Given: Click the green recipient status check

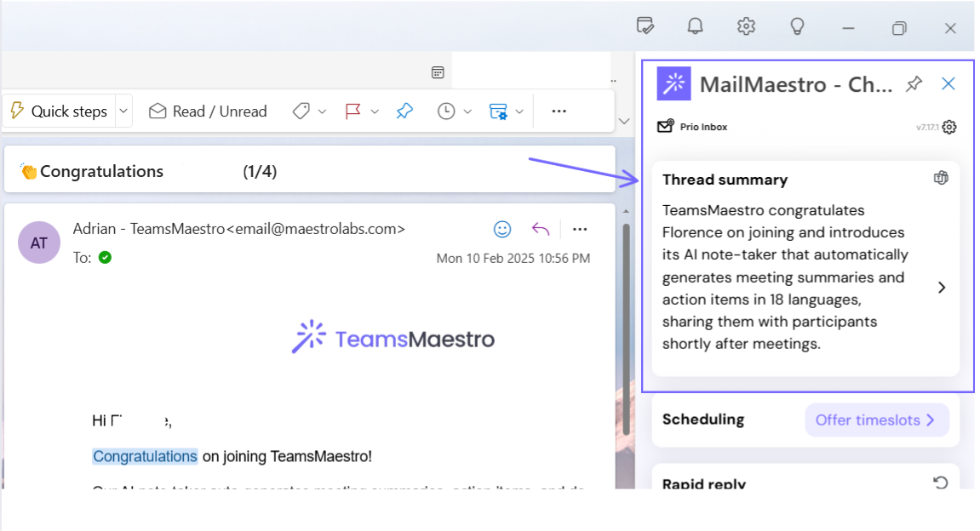Looking at the screenshot, I should point(105,257).
